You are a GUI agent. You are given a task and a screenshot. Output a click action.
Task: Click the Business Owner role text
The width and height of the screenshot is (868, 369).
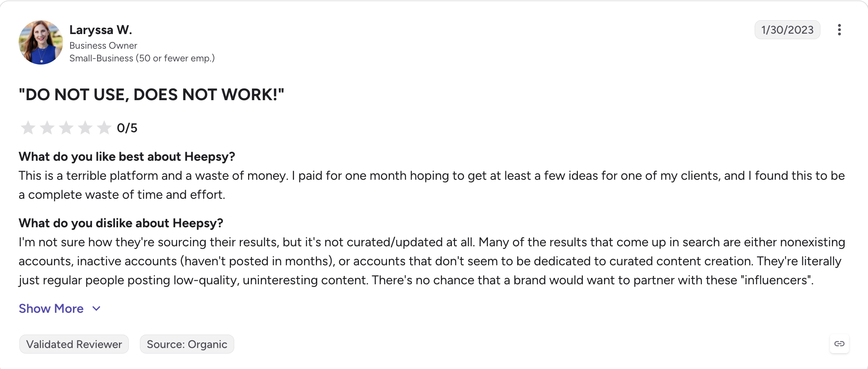(x=103, y=46)
